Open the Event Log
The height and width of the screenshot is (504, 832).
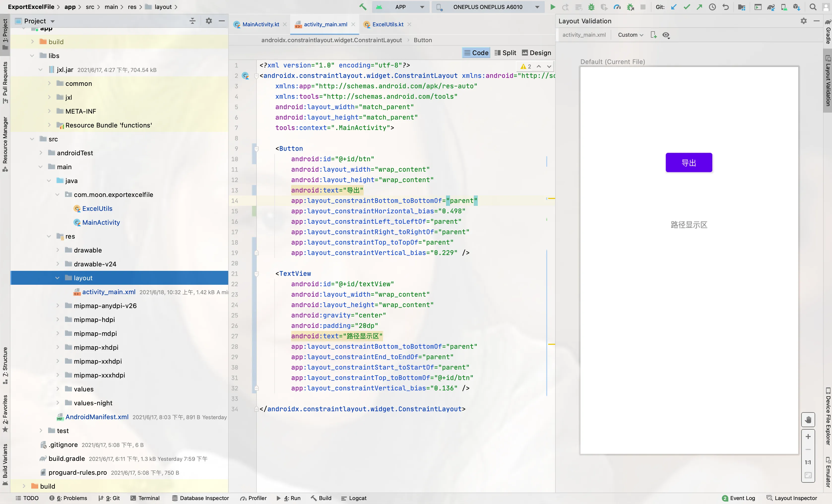tap(738, 498)
